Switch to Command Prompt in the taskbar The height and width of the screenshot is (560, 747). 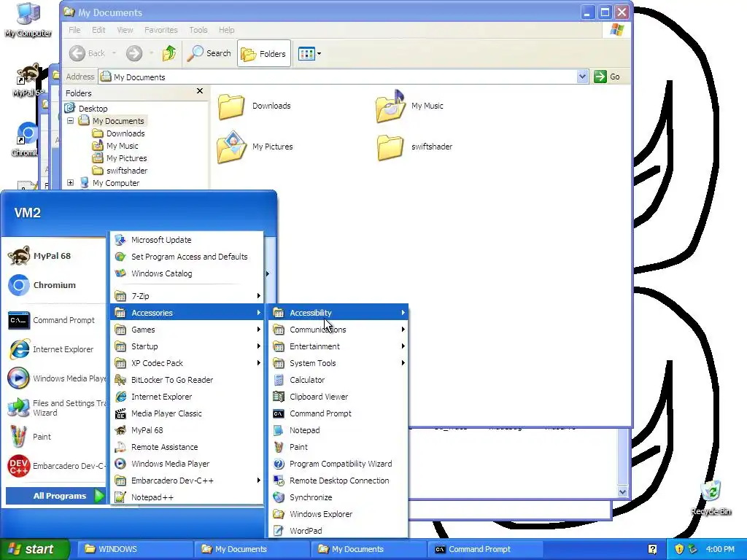point(485,549)
